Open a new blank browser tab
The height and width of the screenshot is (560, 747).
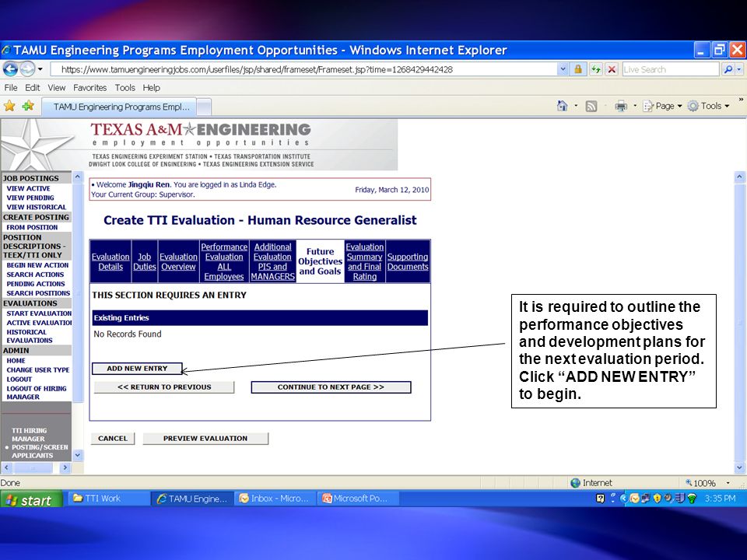point(204,107)
